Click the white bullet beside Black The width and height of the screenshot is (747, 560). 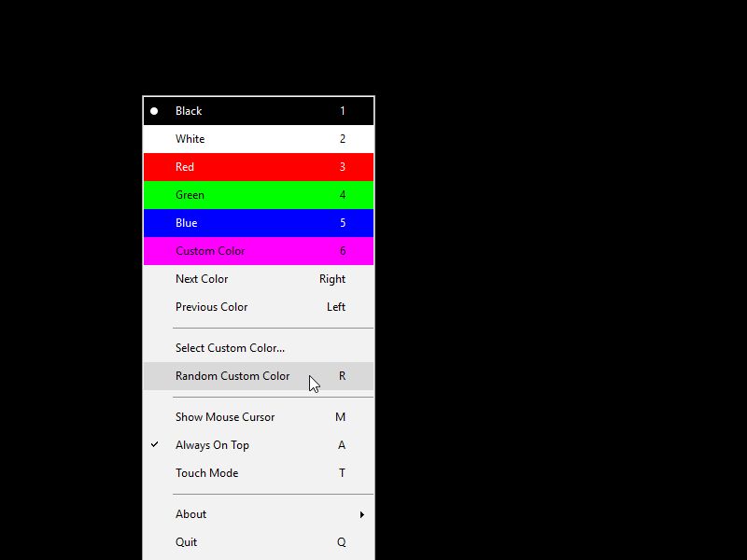tap(154, 111)
